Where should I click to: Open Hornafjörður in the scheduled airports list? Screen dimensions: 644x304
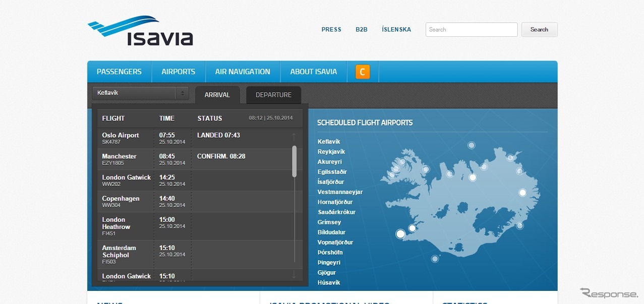(335, 202)
